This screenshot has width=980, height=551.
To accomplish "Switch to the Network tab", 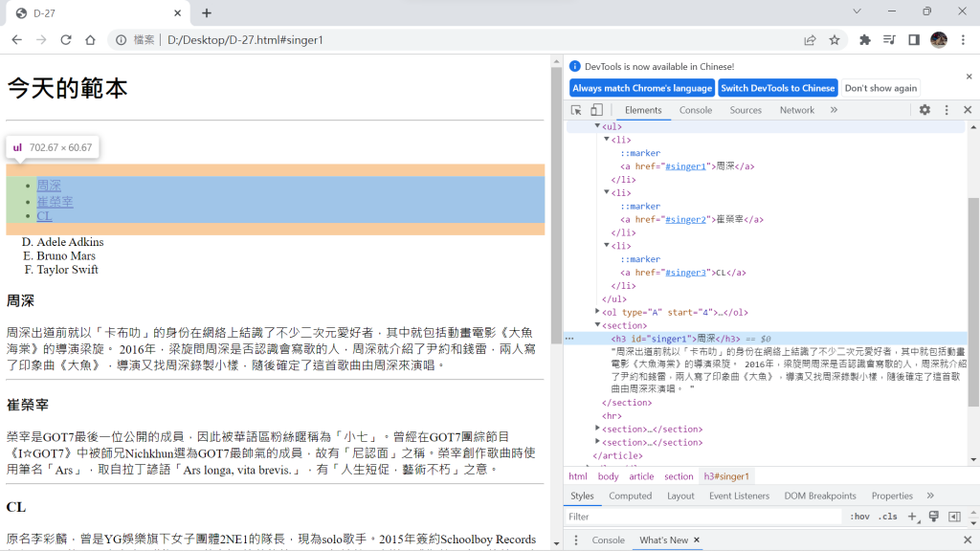I will click(x=797, y=110).
